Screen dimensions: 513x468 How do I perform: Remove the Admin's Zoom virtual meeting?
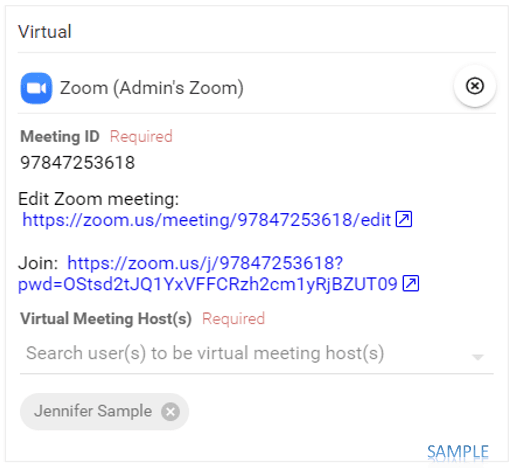click(475, 86)
